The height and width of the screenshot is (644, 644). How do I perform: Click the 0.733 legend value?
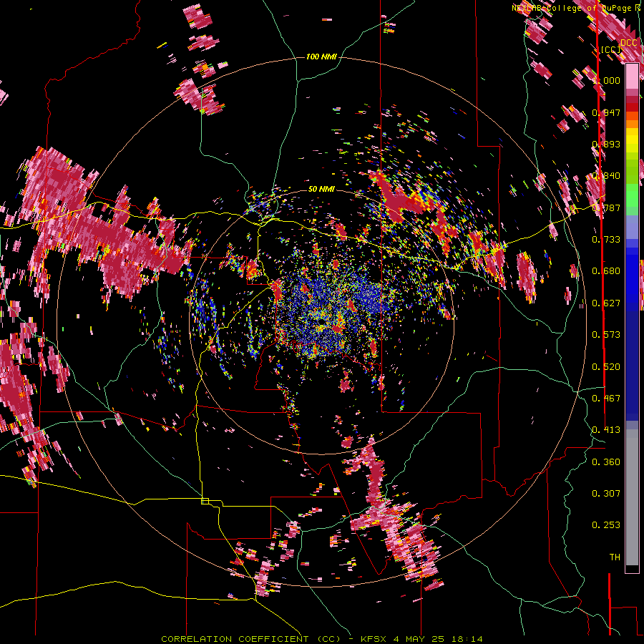tap(606, 240)
